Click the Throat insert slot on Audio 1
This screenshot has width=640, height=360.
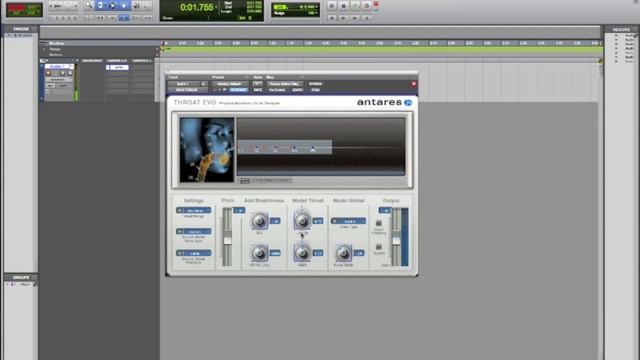(119, 67)
